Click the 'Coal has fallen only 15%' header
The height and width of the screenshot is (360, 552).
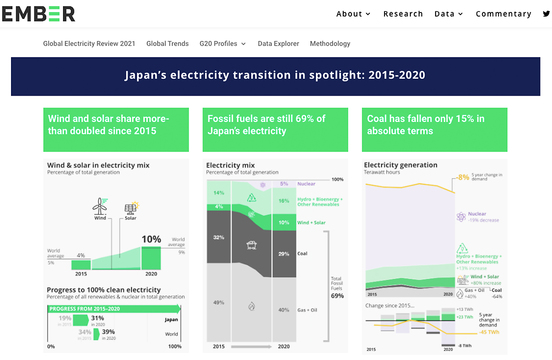pos(434,130)
